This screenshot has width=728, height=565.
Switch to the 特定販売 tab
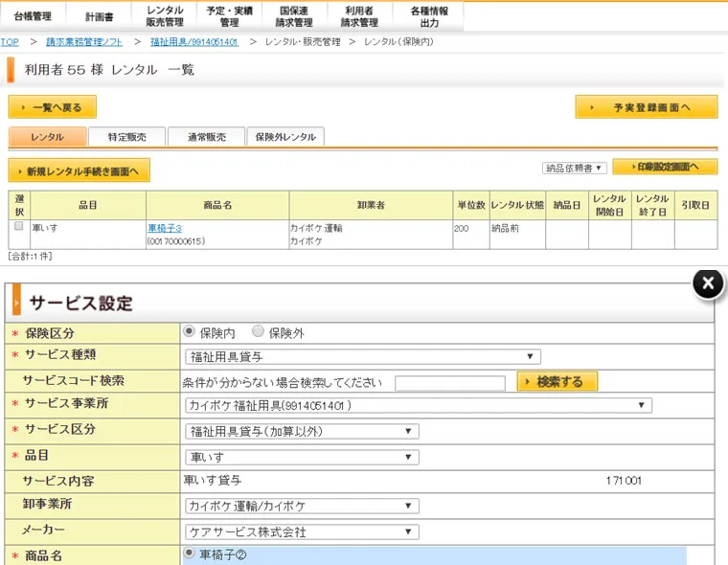126,137
